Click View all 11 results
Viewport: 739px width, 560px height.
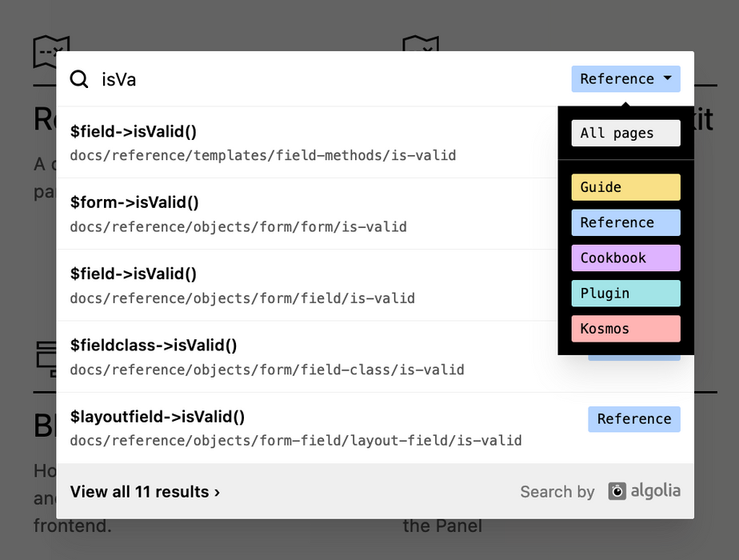click(x=145, y=492)
